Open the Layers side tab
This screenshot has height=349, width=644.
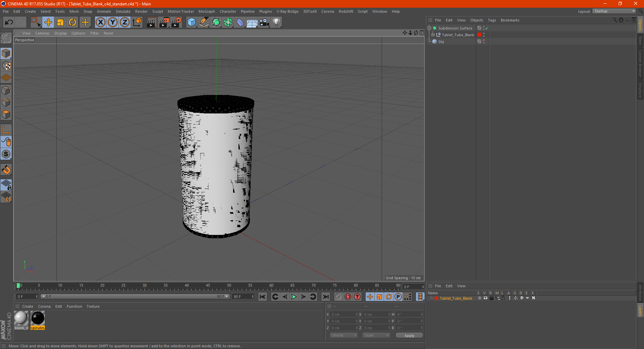coord(640,311)
